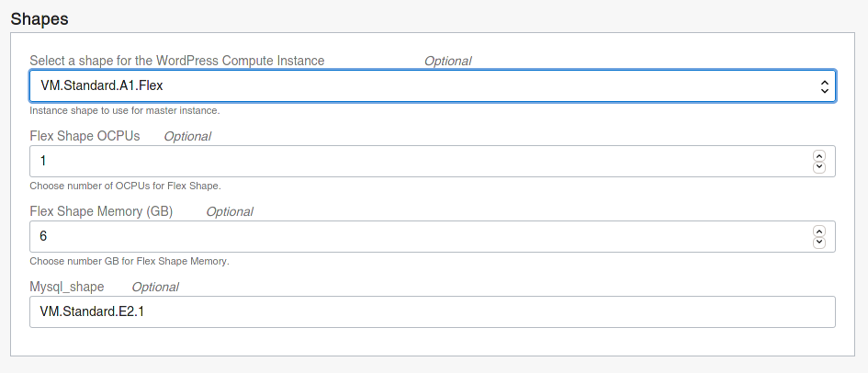Click into the Mysql_shape text field

pos(433,311)
